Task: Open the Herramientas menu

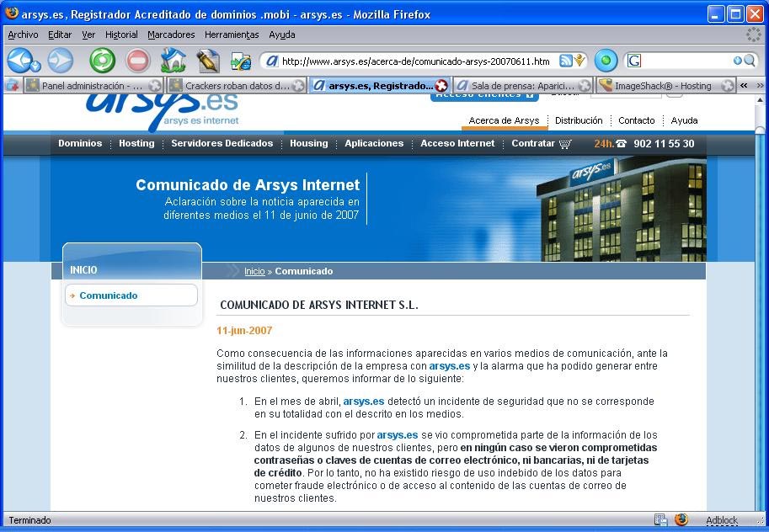Action: [232, 35]
